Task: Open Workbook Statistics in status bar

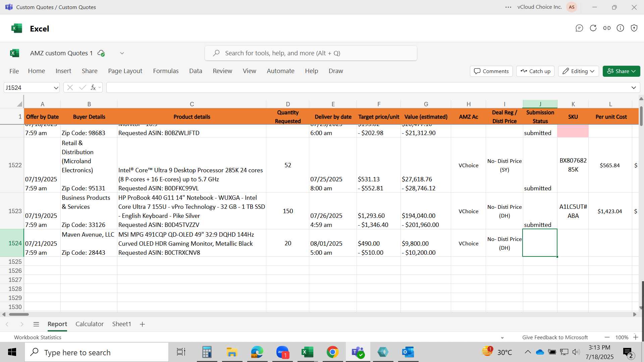Action: click(38, 337)
